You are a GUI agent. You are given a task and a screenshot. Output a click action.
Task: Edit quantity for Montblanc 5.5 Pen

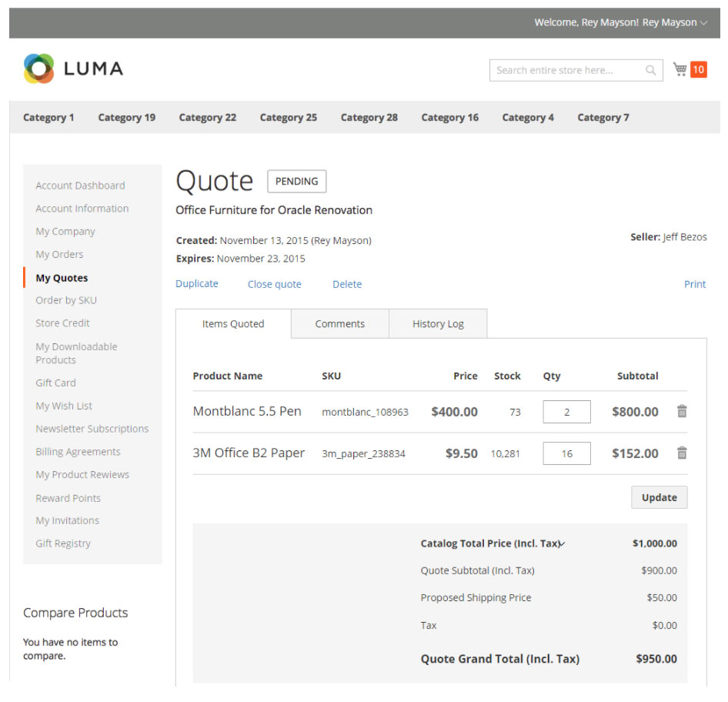[x=567, y=412]
